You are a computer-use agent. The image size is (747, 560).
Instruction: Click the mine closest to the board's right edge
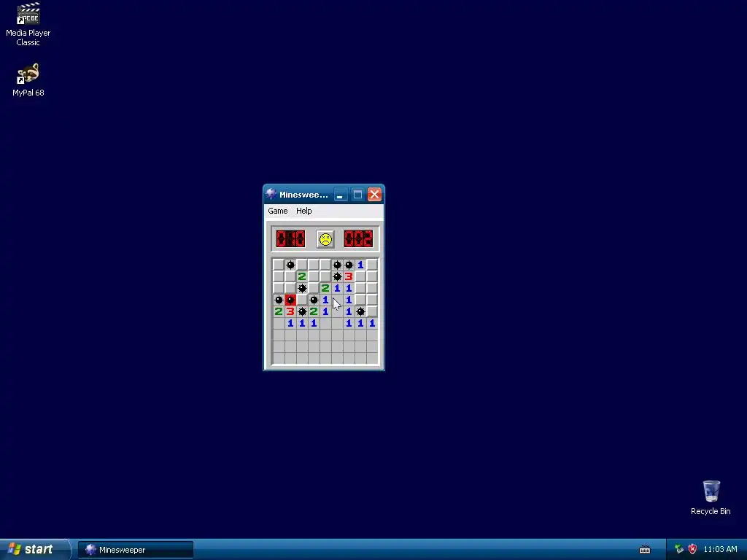coord(360,311)
